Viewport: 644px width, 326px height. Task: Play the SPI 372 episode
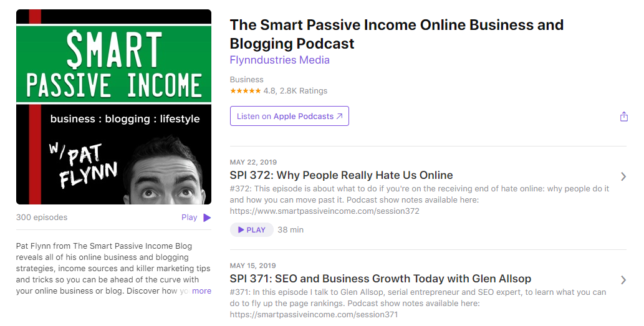tap(252, 230)
